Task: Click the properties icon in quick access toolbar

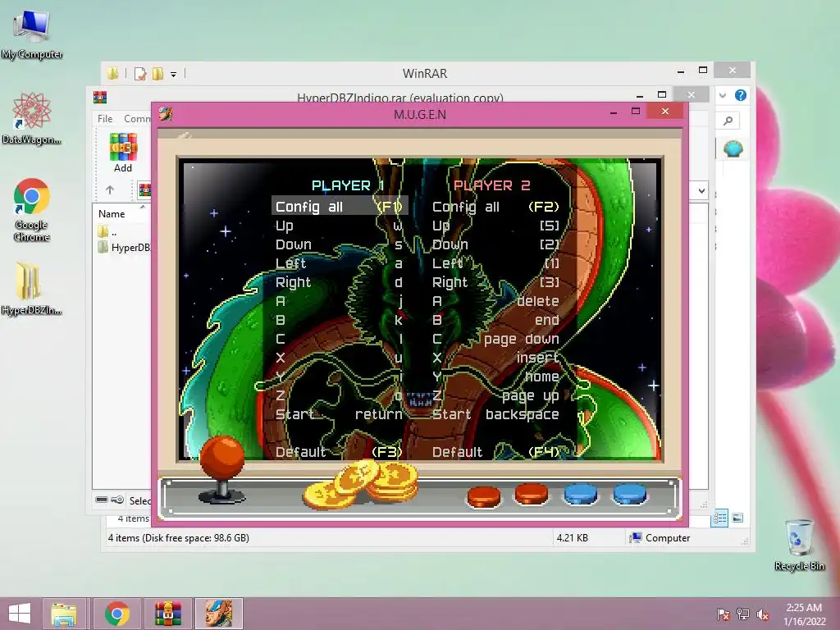Action: point(139,73)
